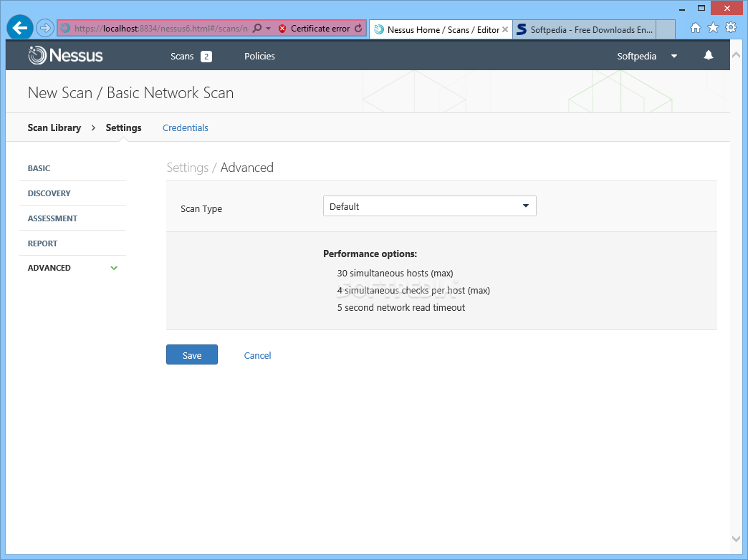This screenshot has width=748, height=560.
Task: Open the Scan Type Default dropdown
Action: click(x=430, y=206)
